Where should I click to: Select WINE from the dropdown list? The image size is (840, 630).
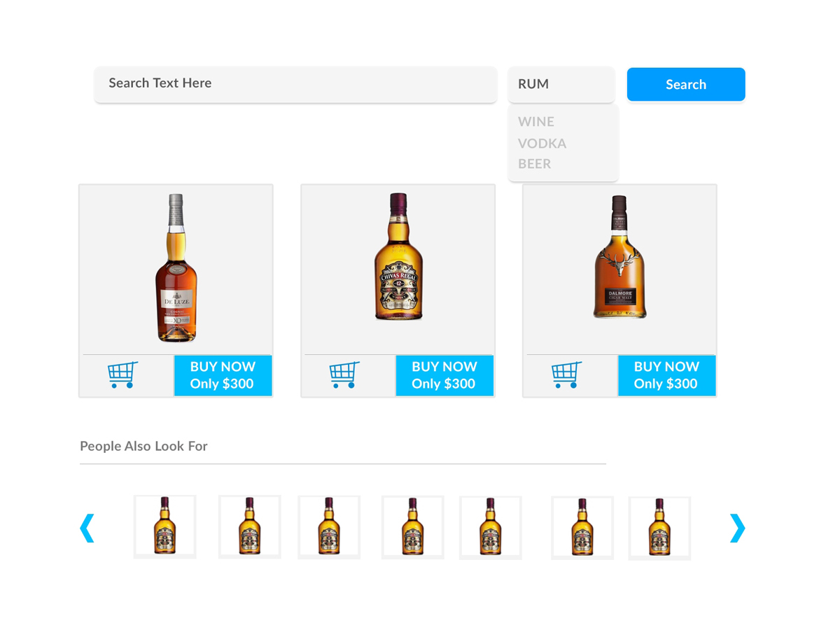[536, 122]
